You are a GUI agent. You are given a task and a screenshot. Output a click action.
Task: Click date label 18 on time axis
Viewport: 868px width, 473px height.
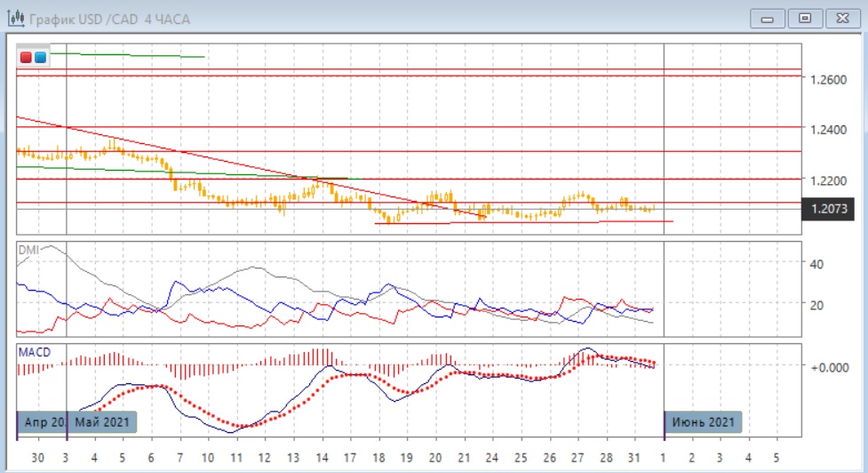click(378, 458)
